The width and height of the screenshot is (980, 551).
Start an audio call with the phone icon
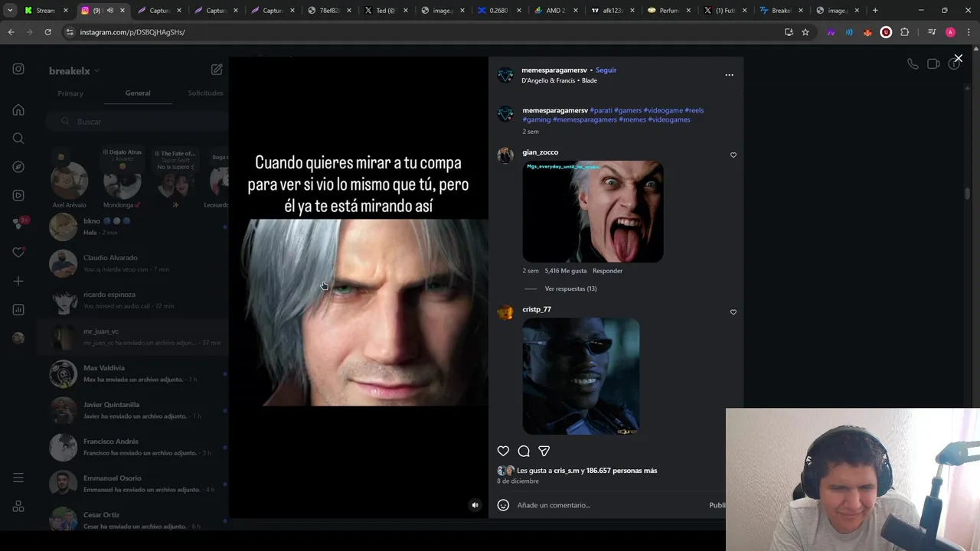tap(913, 64)
